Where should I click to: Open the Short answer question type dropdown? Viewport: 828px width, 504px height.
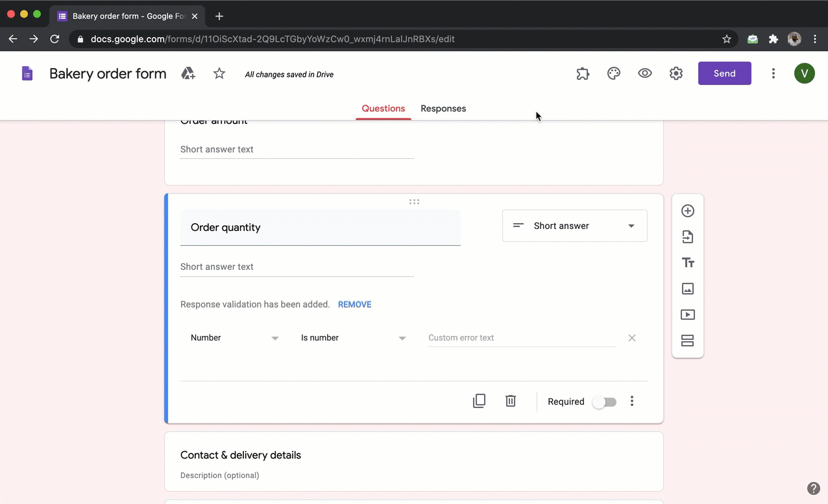click(574, 226)
